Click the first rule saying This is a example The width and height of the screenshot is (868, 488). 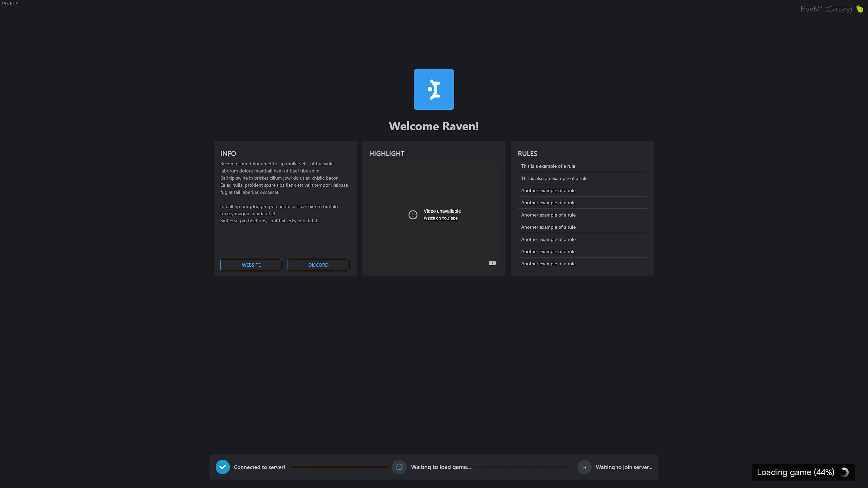[548, 166]
